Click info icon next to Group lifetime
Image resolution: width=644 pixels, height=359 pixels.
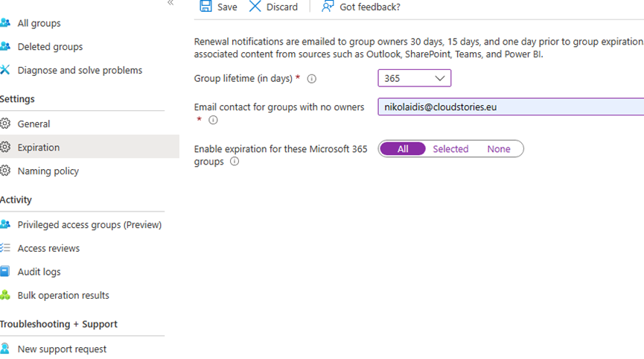click(312, 79)
